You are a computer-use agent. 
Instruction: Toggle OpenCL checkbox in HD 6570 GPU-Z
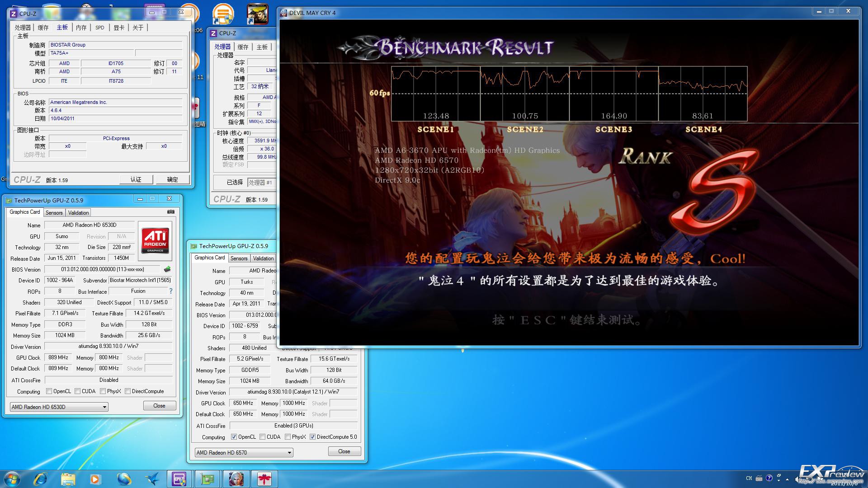click(234, 437)
